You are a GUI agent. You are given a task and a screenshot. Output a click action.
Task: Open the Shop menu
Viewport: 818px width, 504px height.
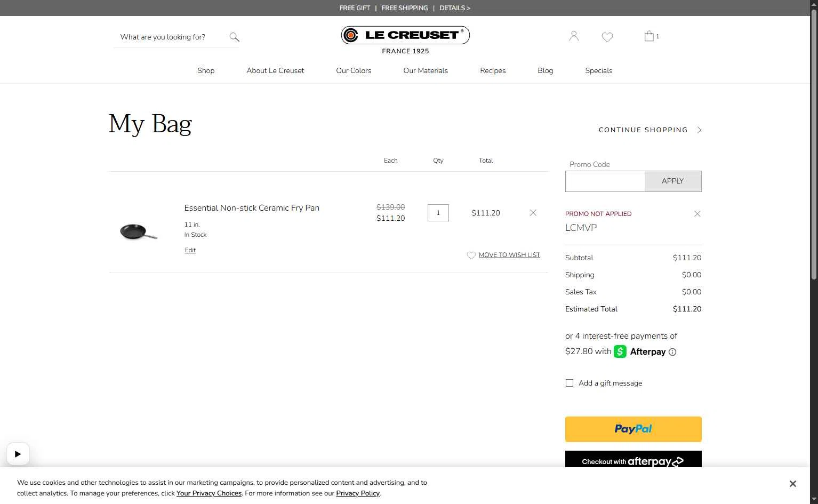point(206,70)
